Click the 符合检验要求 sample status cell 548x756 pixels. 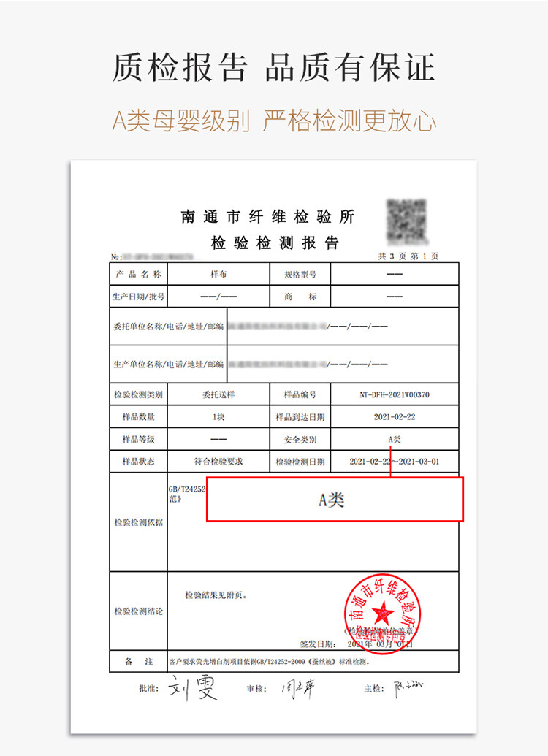pyautogui.click(x=218, y=462)
